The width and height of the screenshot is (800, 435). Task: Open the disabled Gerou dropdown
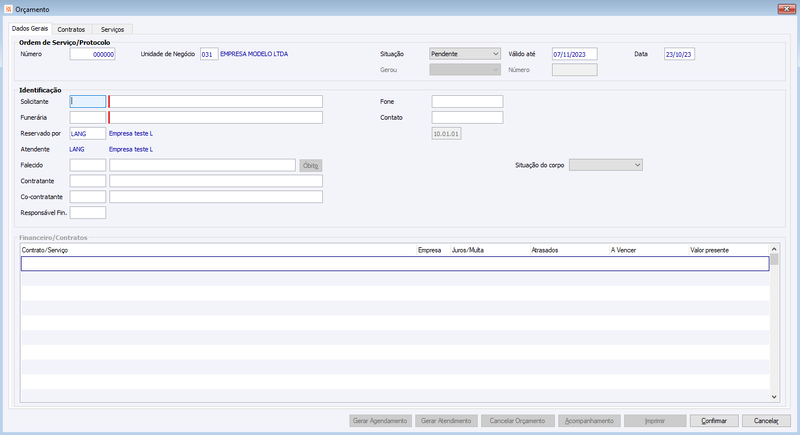coord(465,70)
